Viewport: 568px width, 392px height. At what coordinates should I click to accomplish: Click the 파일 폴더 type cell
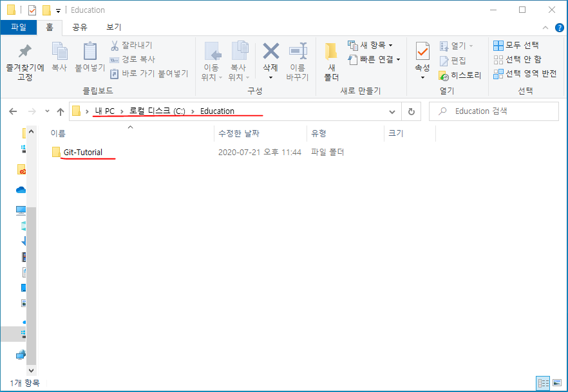click(327, 153)
